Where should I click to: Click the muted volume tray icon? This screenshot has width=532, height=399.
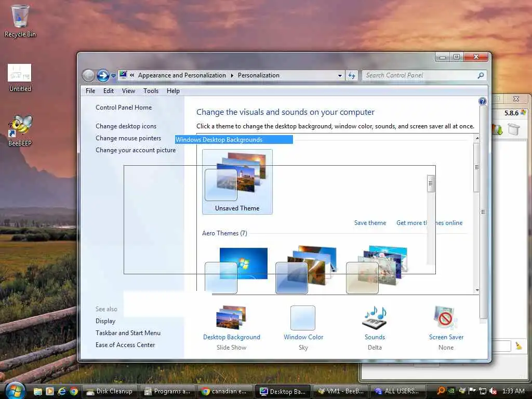coord(494,391)
